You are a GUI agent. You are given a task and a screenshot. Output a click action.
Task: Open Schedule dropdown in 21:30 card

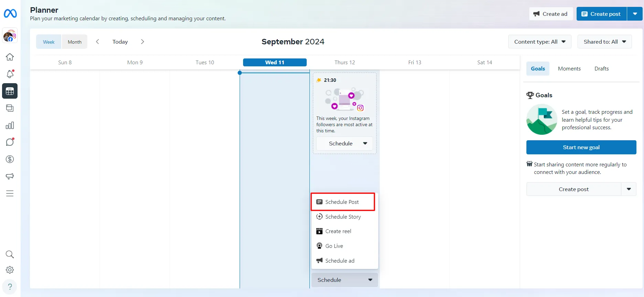(345, 143)
